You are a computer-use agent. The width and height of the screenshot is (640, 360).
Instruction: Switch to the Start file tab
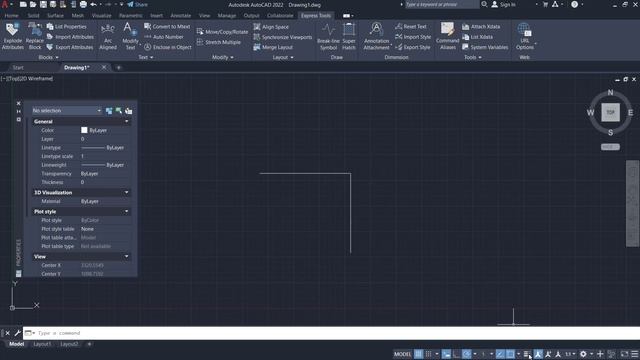18,68
